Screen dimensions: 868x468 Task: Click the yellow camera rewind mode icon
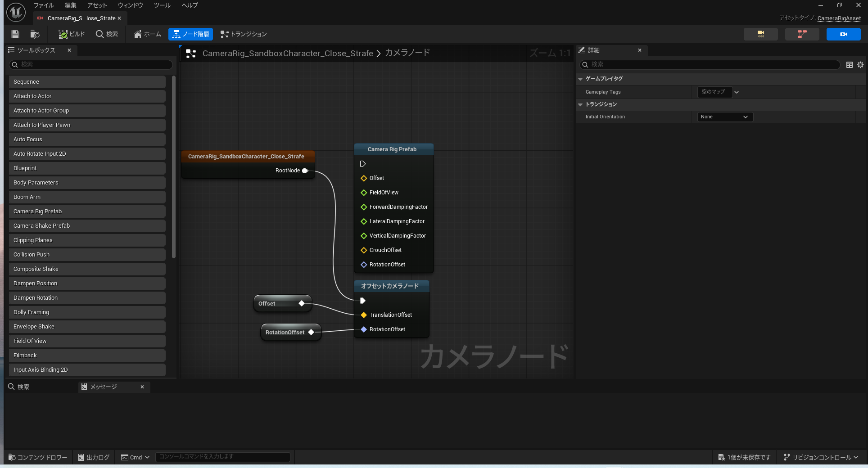(760, 34)
